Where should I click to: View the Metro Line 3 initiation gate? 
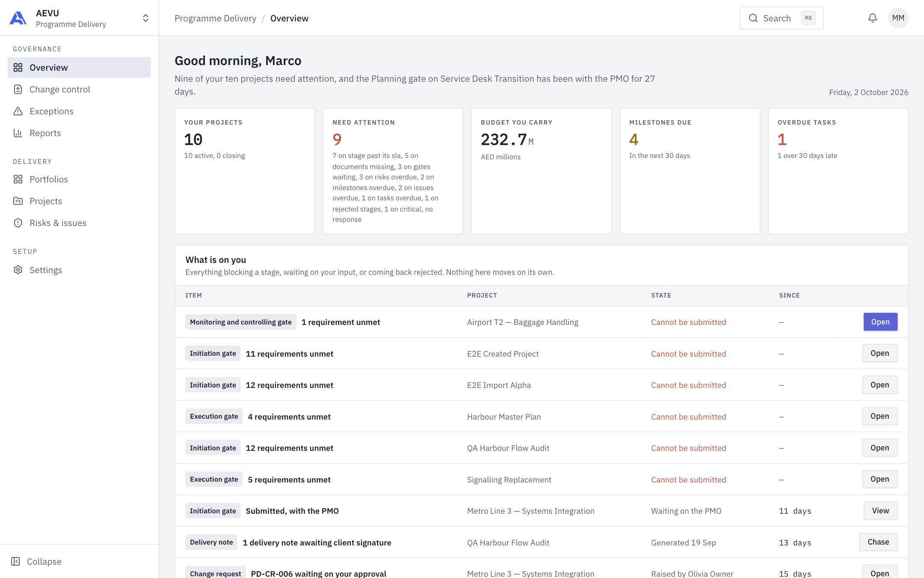[880, 511]
